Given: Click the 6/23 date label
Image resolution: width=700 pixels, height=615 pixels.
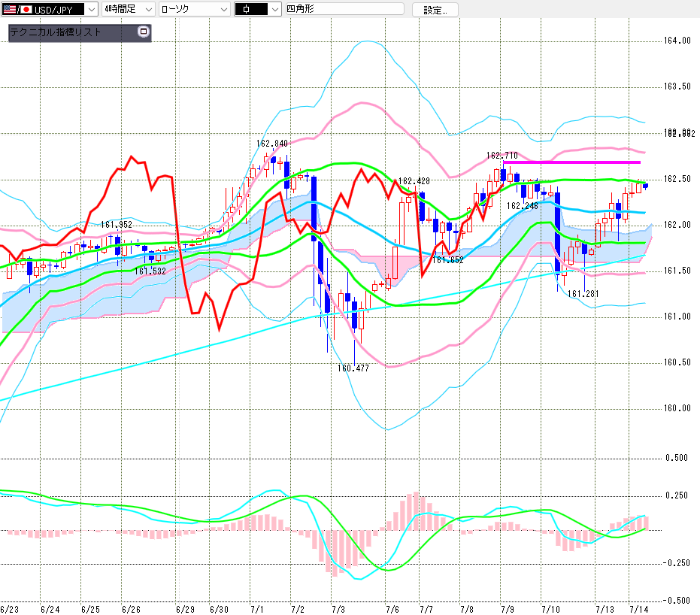Looking at the screenshot, I should (x=9, y=609).
